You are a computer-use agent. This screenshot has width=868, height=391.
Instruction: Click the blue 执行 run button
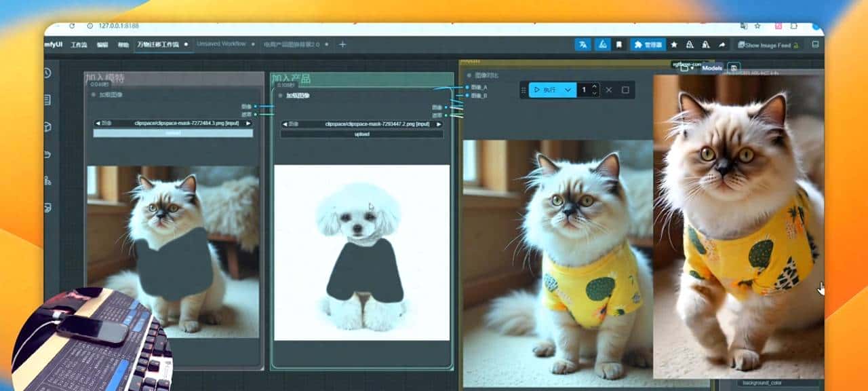click(x=545, y=90)
